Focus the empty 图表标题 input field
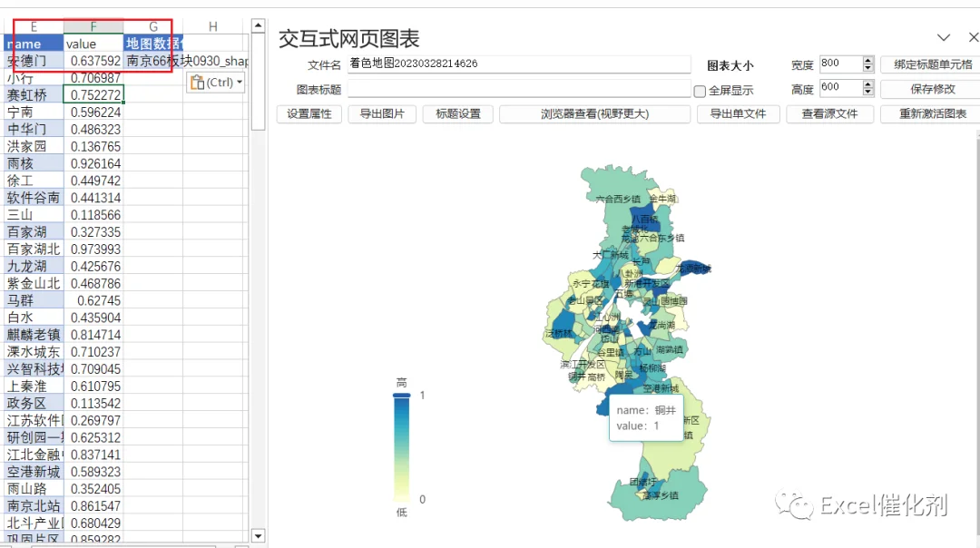 click(519, 89)
